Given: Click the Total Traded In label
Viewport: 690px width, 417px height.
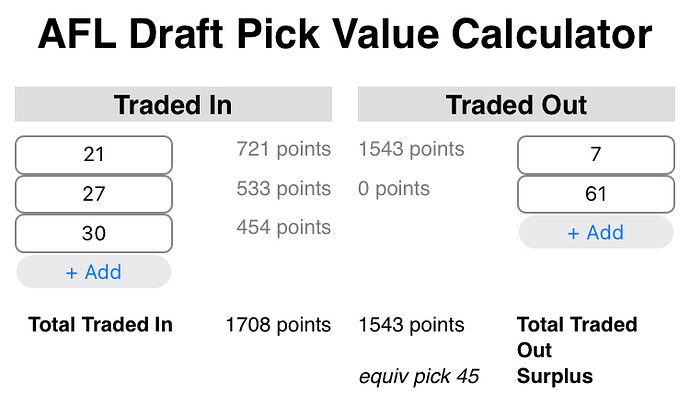Looking at the screenshot, I should [100, 325].
